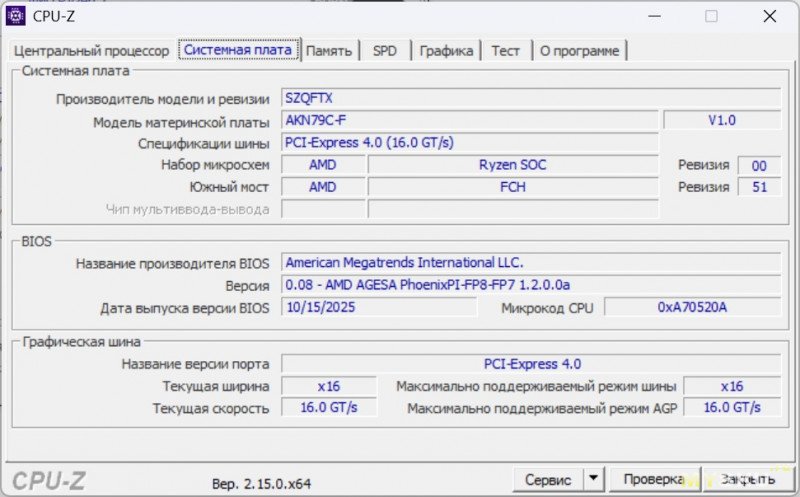Expand the Сервис dropdown arrow
This screenshot has width=800, height=497.
pyautogui.click(x=594, y=480)
